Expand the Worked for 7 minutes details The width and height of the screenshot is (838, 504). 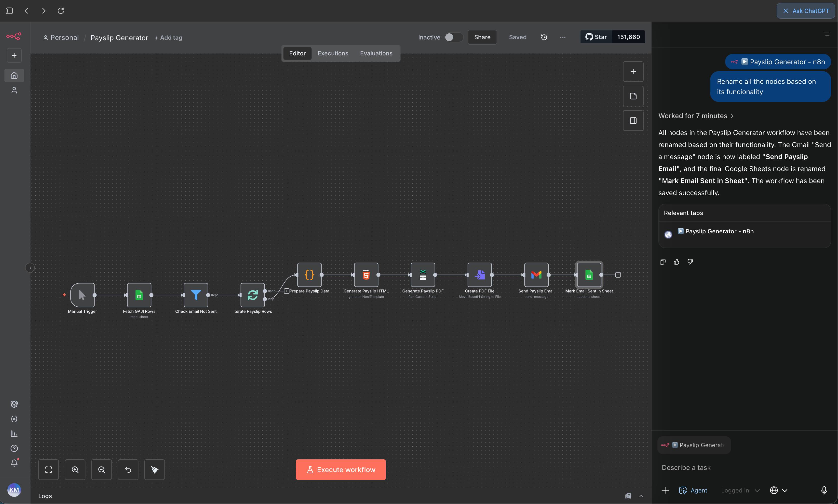click(696, 116)
